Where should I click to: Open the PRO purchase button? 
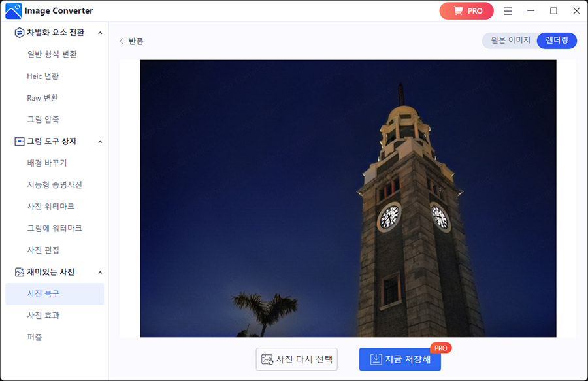pyautogui.click(x=466, y=11)
